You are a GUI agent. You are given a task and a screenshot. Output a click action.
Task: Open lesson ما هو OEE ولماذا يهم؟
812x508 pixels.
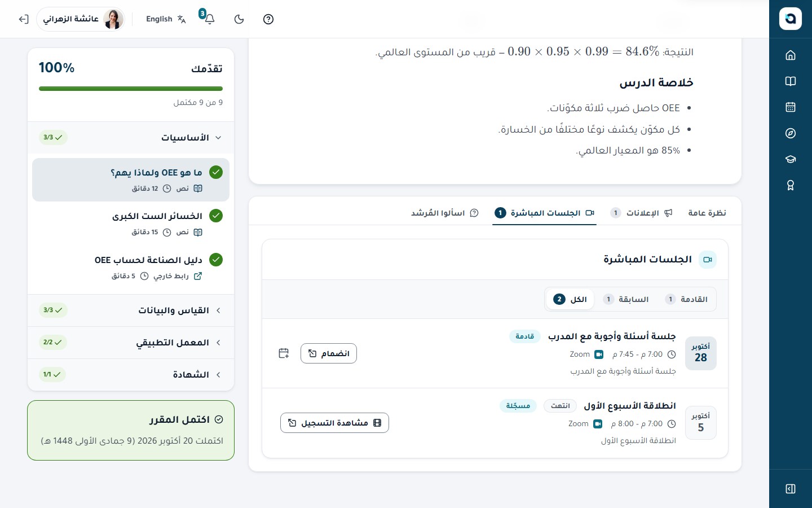[131, 179]
